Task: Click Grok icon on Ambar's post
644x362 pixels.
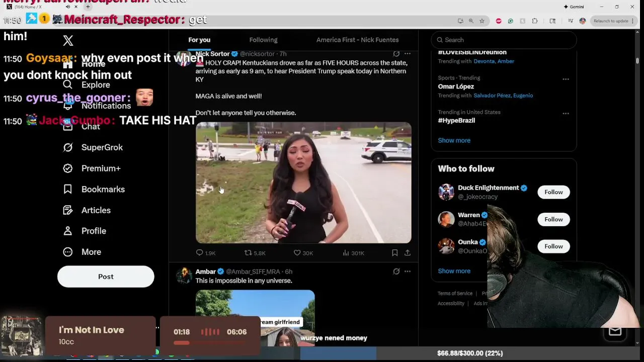Action: [x=396, y=271]
